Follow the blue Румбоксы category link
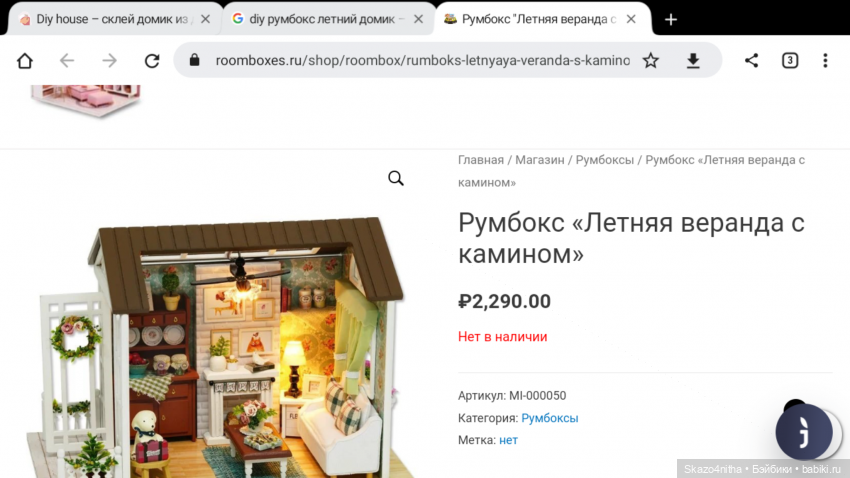This screenshot has width=850, height=478. click(550, 418)
